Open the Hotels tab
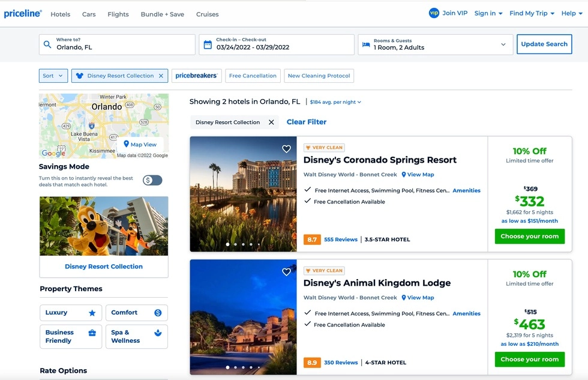This screenshot has height=380, width=588. point(61,14)
